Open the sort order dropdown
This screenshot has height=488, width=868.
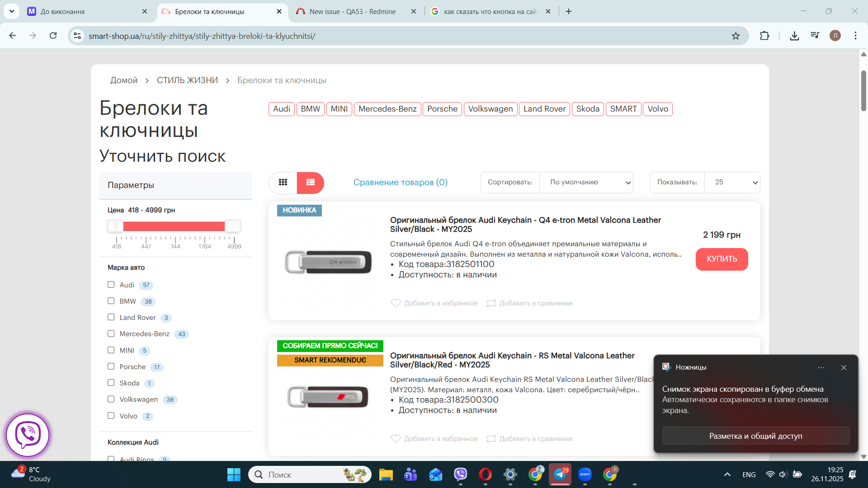pyautogui.click(x=586, y=183)
